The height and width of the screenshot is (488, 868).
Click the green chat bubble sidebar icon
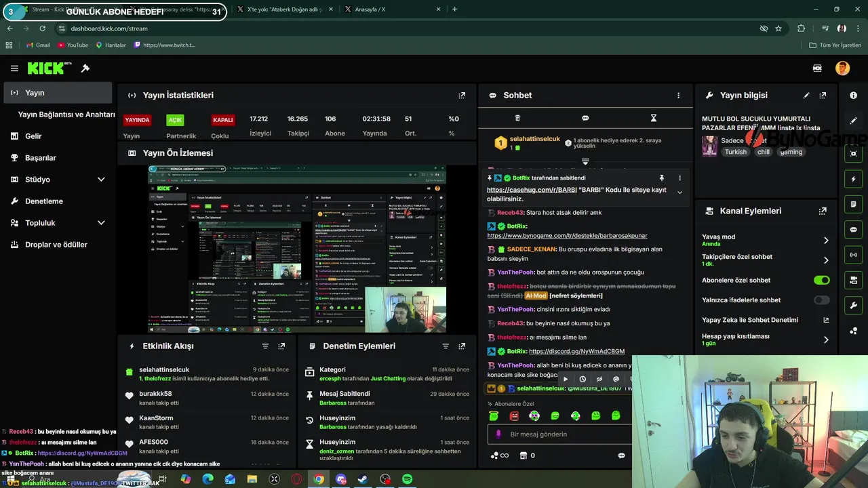853,230
